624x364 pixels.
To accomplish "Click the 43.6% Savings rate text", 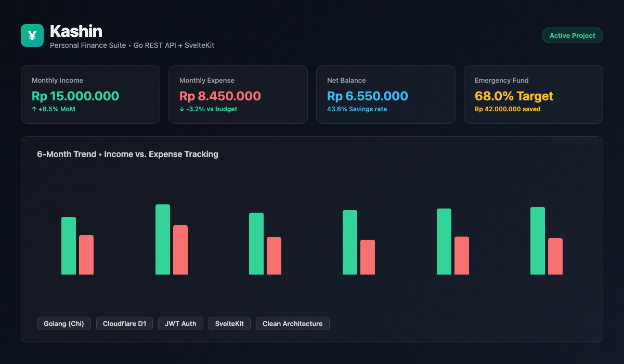I will tap(357, 109).
